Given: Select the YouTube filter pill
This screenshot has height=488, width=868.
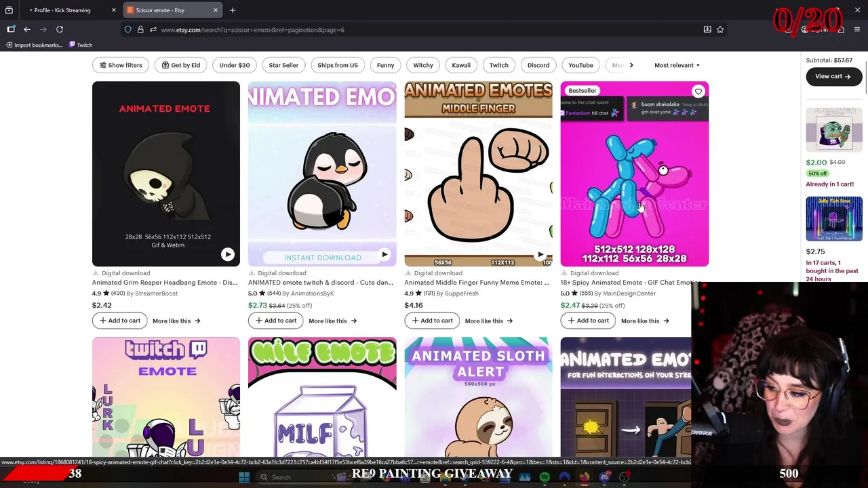Looking at the screenshot, I should tap(580, 65).
